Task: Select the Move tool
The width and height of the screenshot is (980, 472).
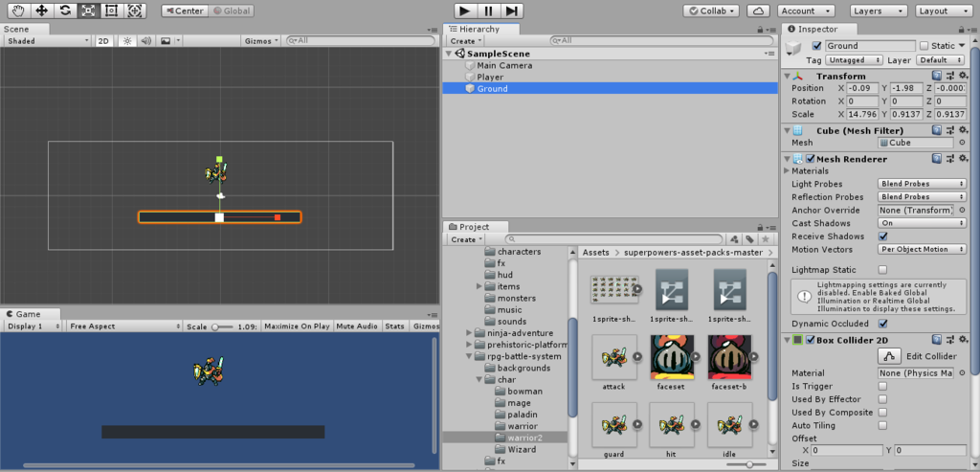Action: [42, 11]
